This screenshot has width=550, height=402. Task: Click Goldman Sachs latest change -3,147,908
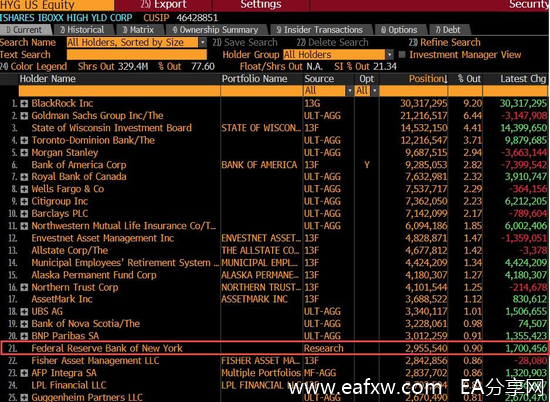[x=524, y=116]
